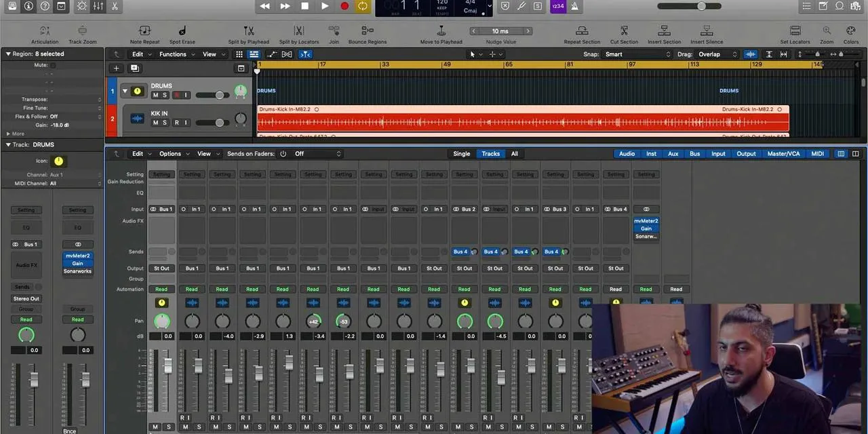Click Cut Section icon
The width and height of the screenshot is (868, 434).
click(x=624, y=31)
